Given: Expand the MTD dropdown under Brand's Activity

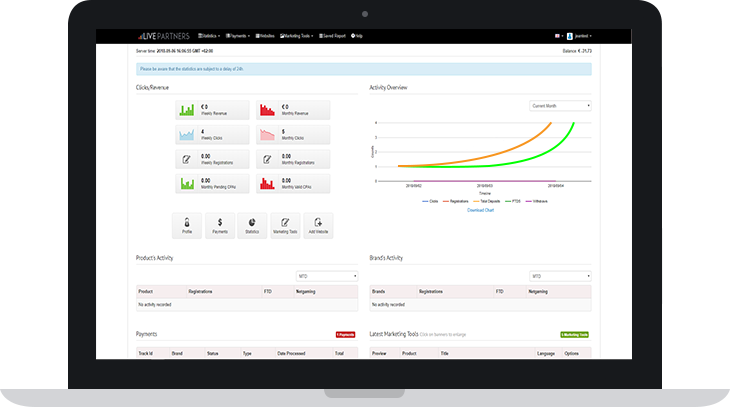Looking at the screenshot, I should [560, 276].
